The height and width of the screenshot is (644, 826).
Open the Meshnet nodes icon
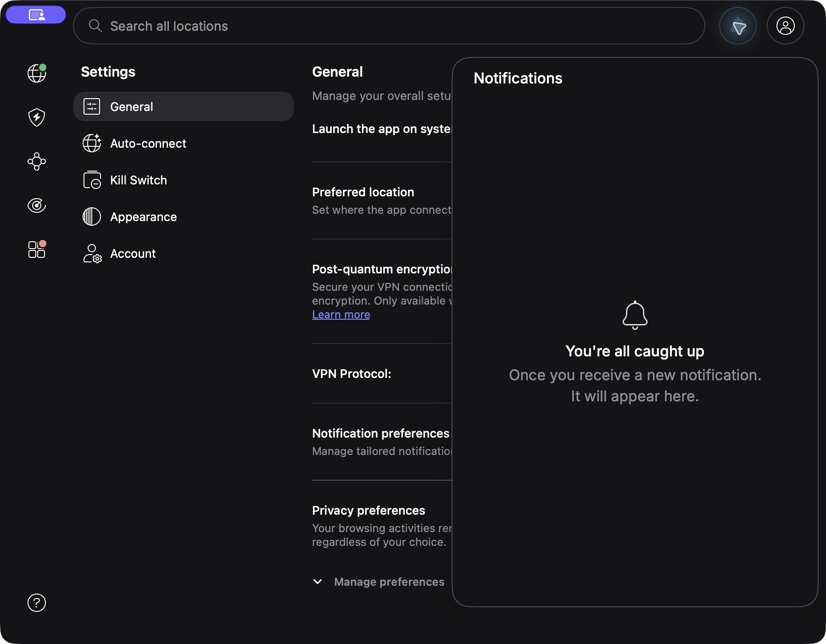pyautogui.click(x=37, y=161)
